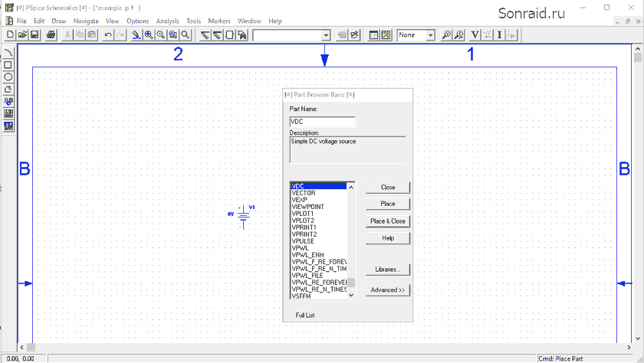
Task: Open the Options menu
Action: (x=137, y=21)
